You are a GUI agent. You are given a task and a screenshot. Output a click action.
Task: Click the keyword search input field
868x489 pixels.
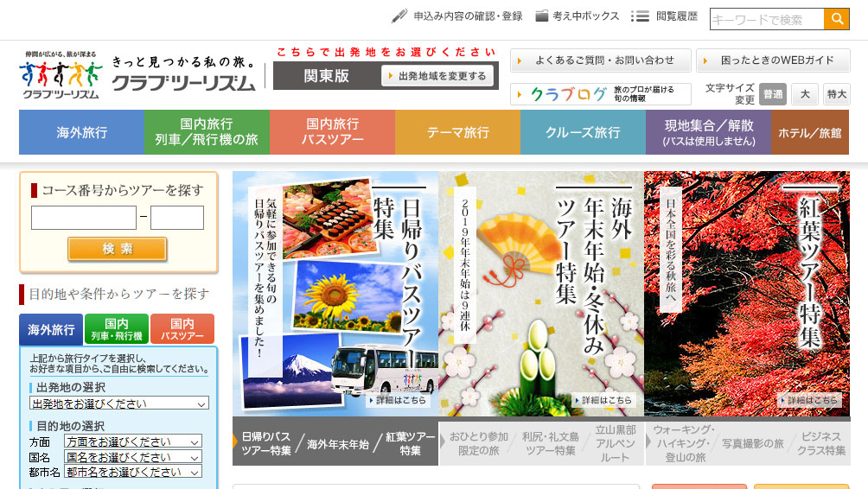(x=766, y=19)
